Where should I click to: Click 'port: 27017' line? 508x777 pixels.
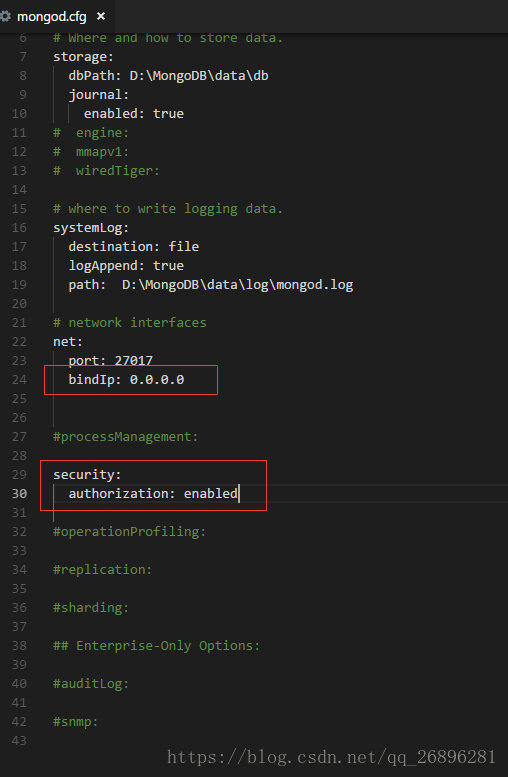click(x=111, y=360)
